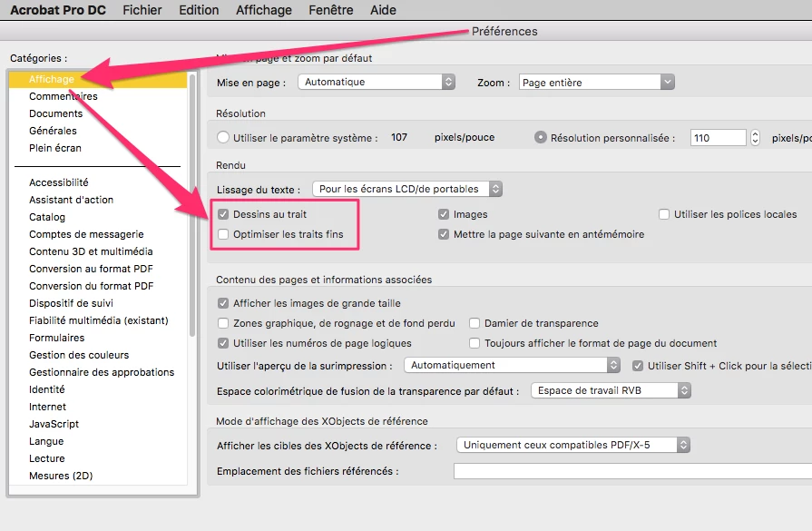
Task: Select Fiabilité multimédia (existant) category
Action: [98, 320]
